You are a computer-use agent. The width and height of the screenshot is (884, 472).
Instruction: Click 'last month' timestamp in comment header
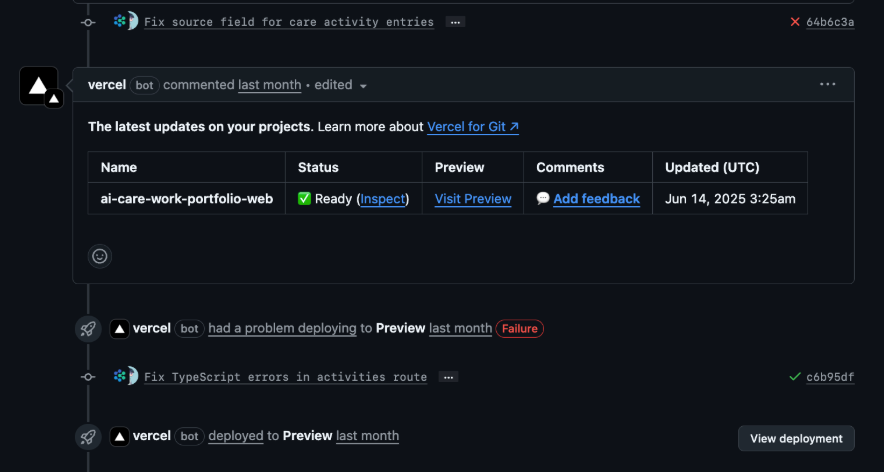269,85
